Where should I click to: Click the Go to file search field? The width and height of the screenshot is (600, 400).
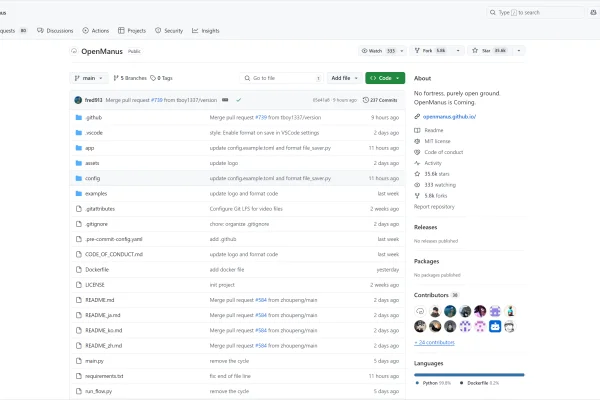(x=282, y=78)
